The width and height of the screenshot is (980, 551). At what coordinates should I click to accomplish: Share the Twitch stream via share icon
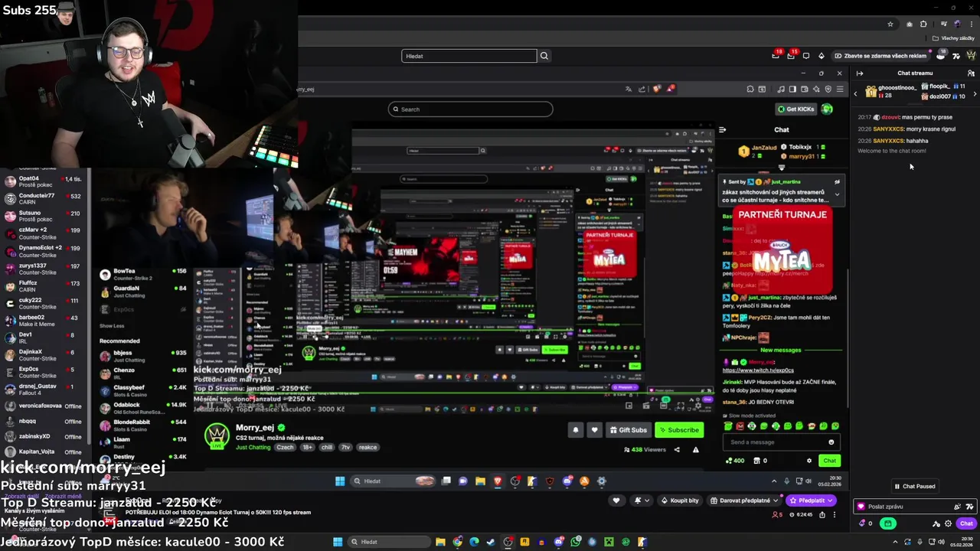[822, 514]
